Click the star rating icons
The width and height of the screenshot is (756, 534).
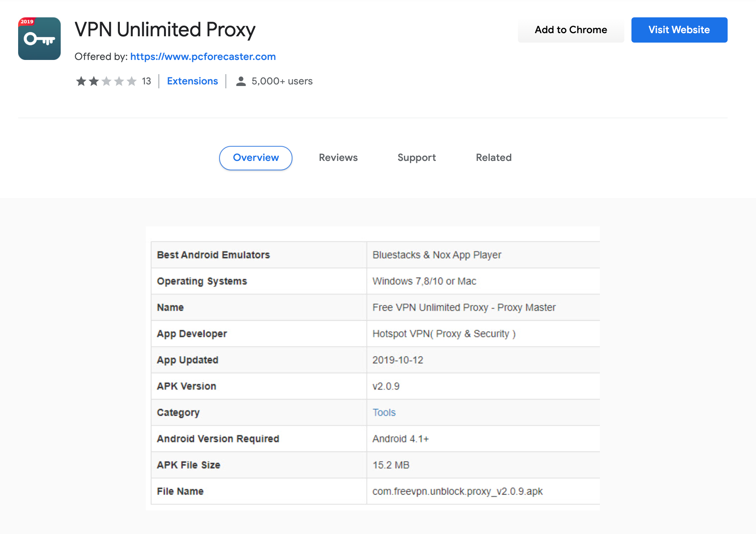(106, 81)
